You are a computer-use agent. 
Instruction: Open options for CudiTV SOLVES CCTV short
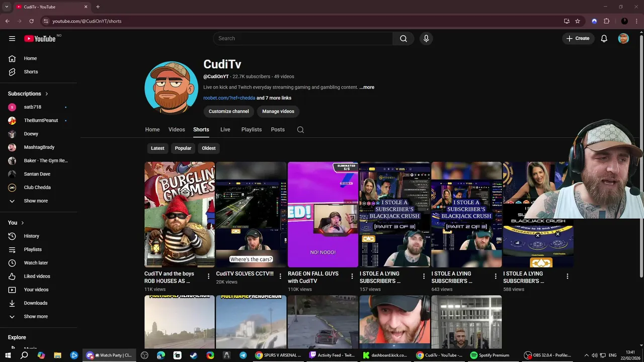click(x=280, y=276)
